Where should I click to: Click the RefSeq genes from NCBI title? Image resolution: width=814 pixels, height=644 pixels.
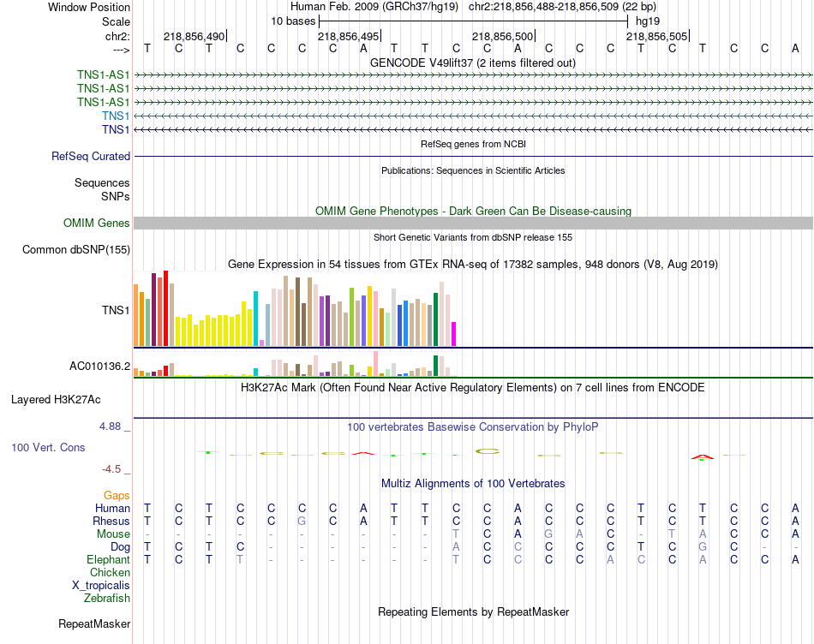[473, 144]
